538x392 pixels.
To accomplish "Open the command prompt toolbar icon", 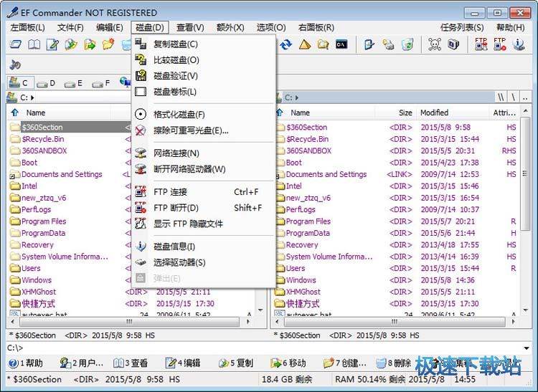I will tap(341, 44).
